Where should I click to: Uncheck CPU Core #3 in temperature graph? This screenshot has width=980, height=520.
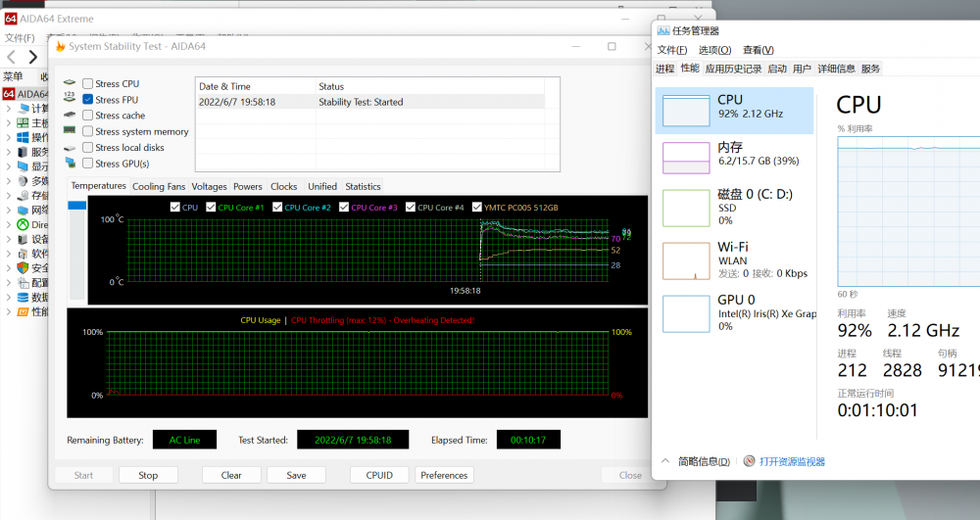click(344, 207)
